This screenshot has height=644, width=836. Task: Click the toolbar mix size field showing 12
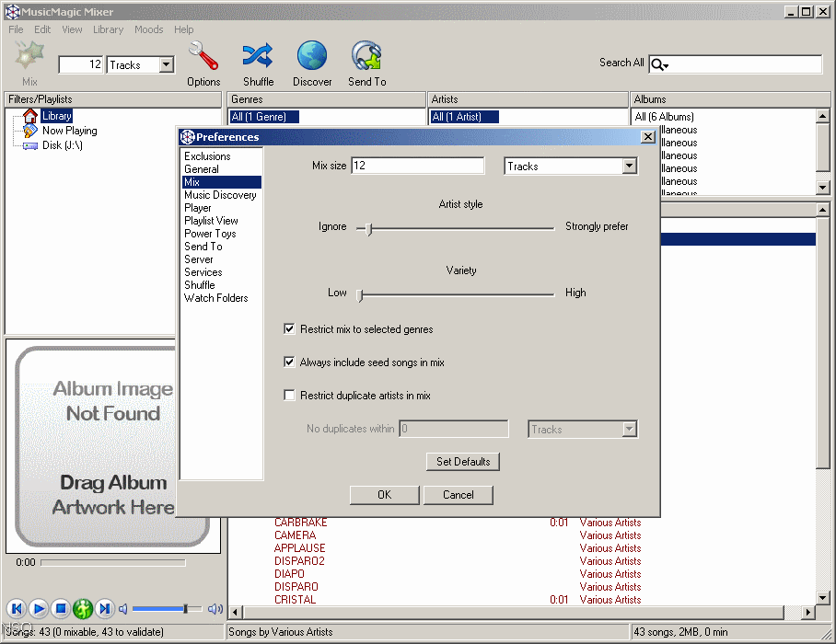click(80, 65)
